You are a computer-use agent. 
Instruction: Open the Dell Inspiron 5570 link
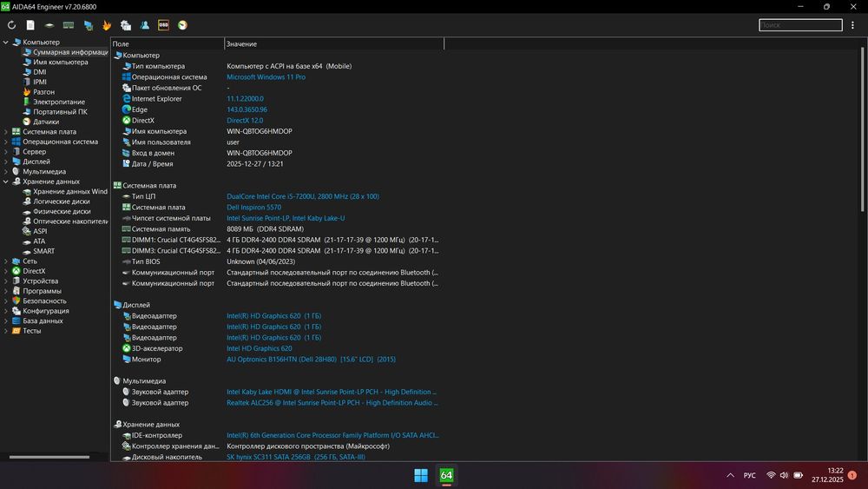(253, 207)
